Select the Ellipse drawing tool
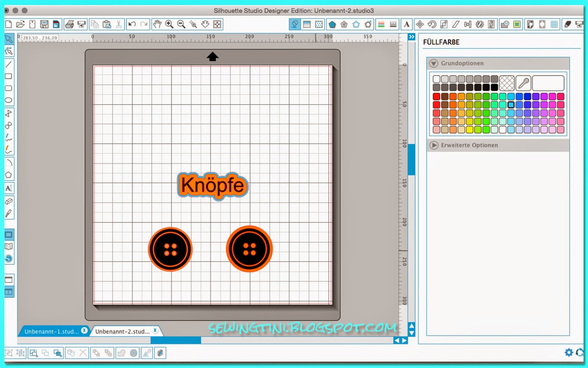The image size is (588, 368). pyautogui.click(x=9, y=100)
